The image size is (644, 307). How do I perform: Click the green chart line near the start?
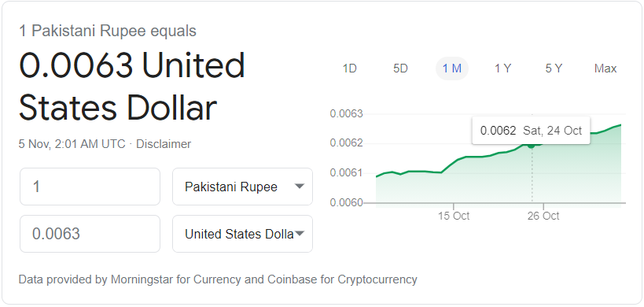point(385,173)
